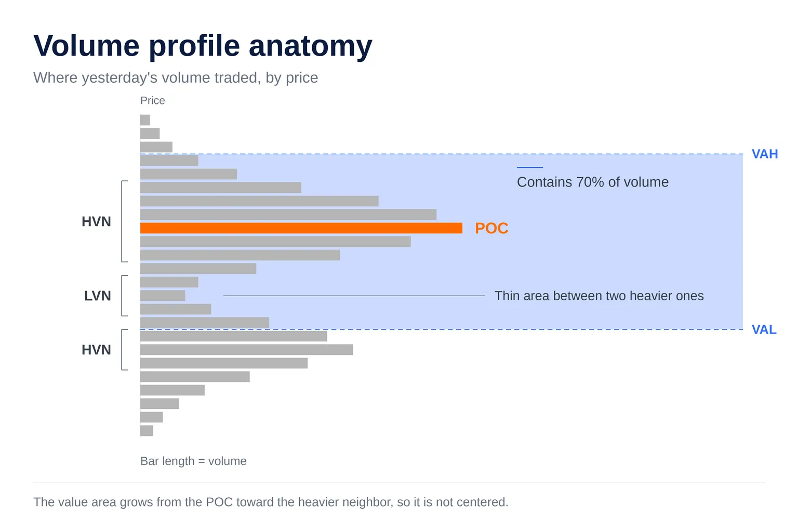
Task: Click the LVN label
Action: 98,296
